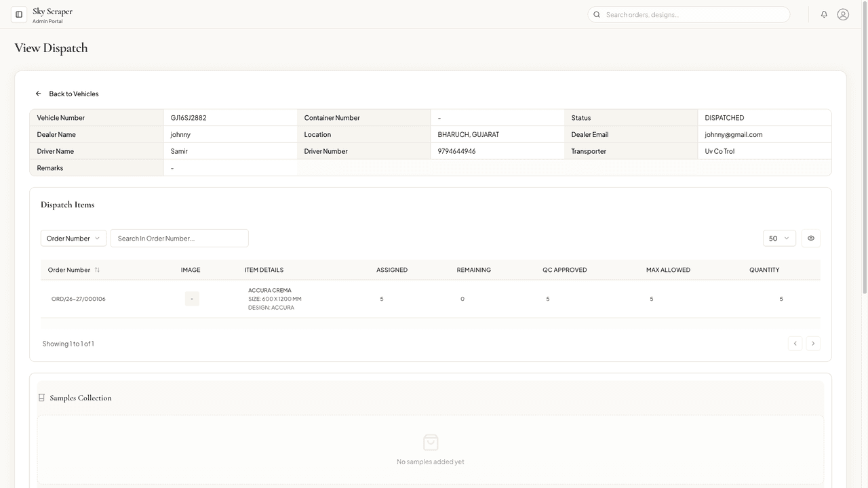Click the search magnifier icon
The height and width of the screenshot is (488, 868).
597,14
